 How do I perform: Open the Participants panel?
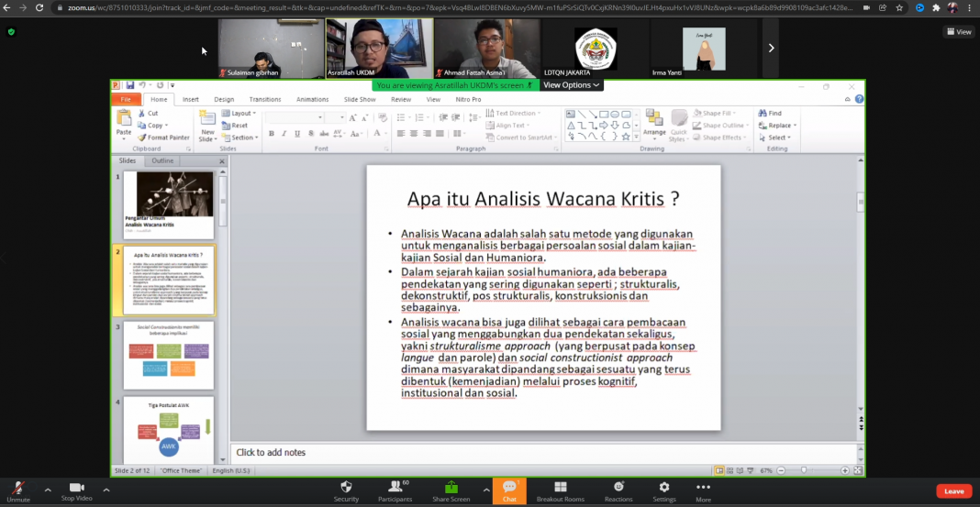(395, 489)
